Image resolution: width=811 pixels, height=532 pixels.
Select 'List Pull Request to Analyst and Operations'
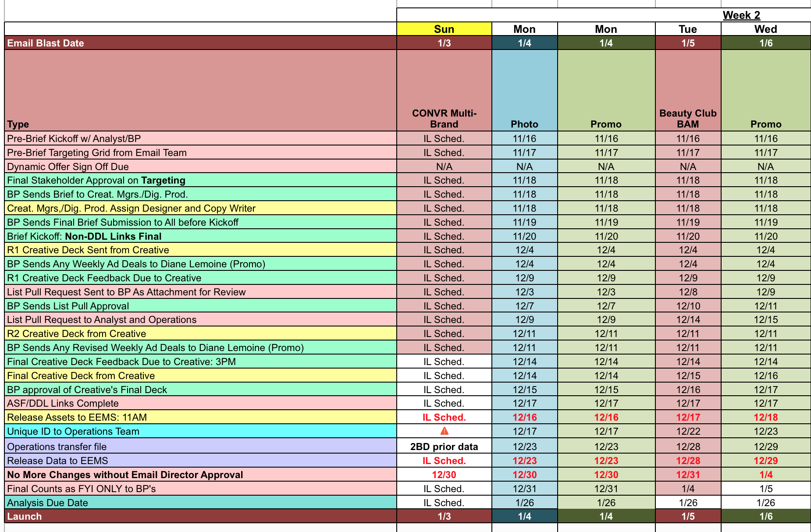[200, 319]
